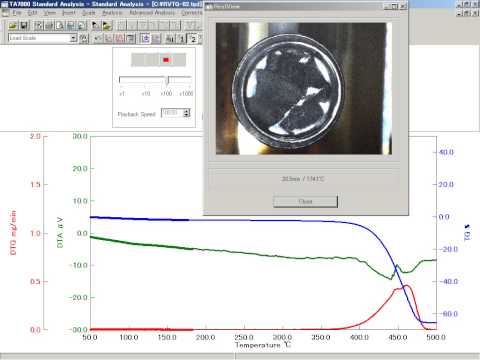
Task: Click the green DTA curve in graph
Action: (x=233, y=252)
